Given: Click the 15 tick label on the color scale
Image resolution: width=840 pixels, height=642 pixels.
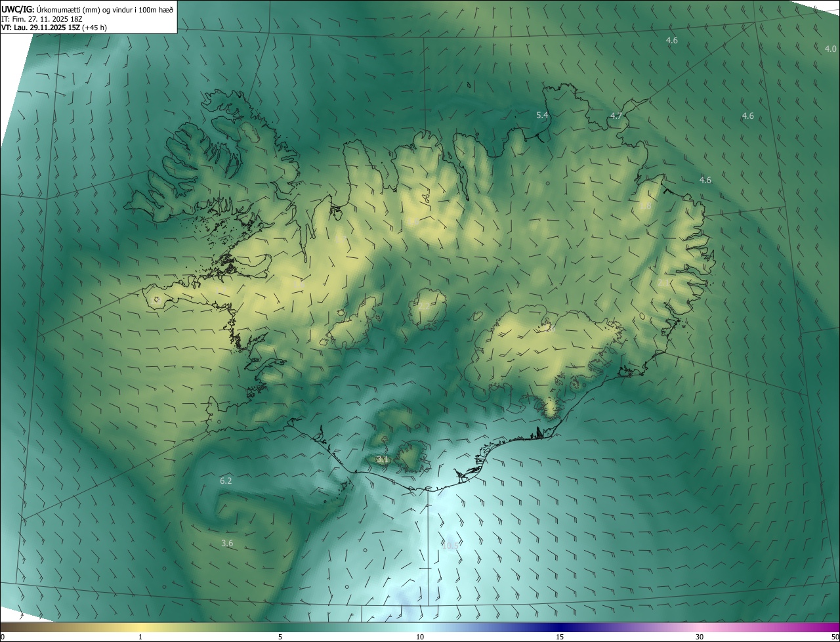Looking at the screenshot, I should point(560,637).
